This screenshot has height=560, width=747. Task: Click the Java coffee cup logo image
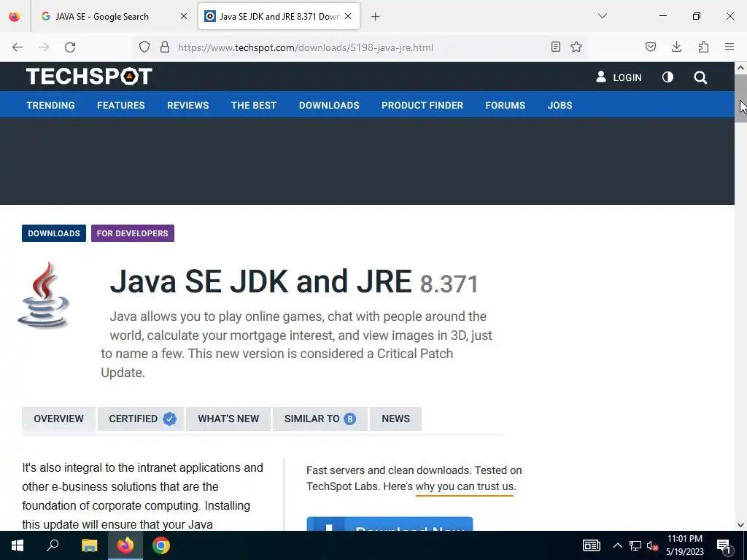pyautogui.click(x=44, y=296)
